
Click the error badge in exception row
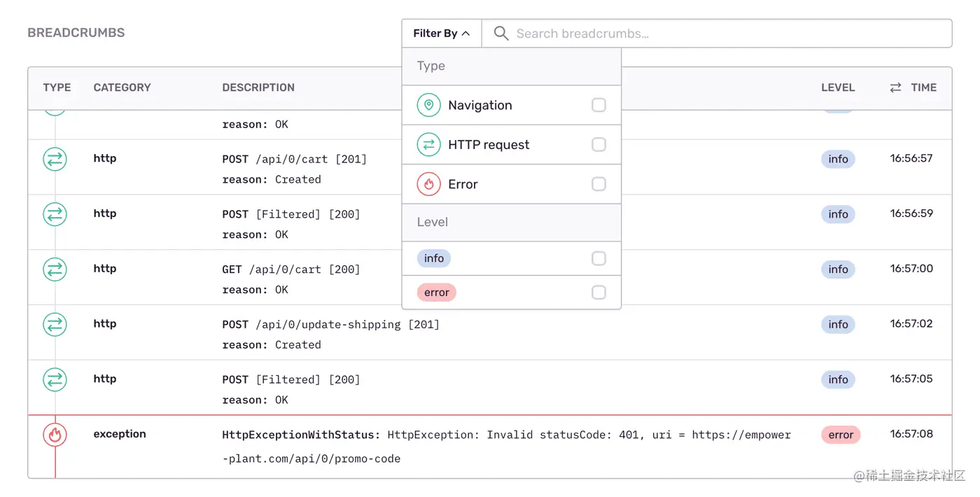[840, 435]
